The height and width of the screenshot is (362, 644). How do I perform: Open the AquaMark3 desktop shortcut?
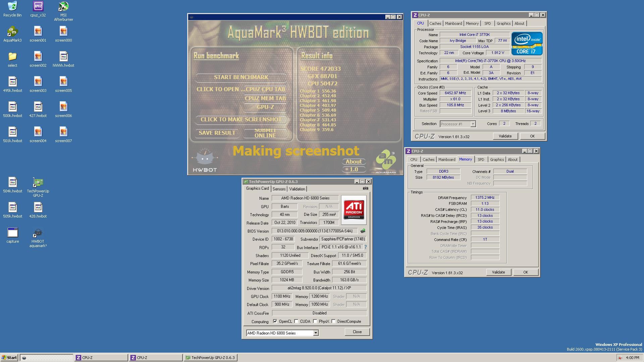coord(12,34)
